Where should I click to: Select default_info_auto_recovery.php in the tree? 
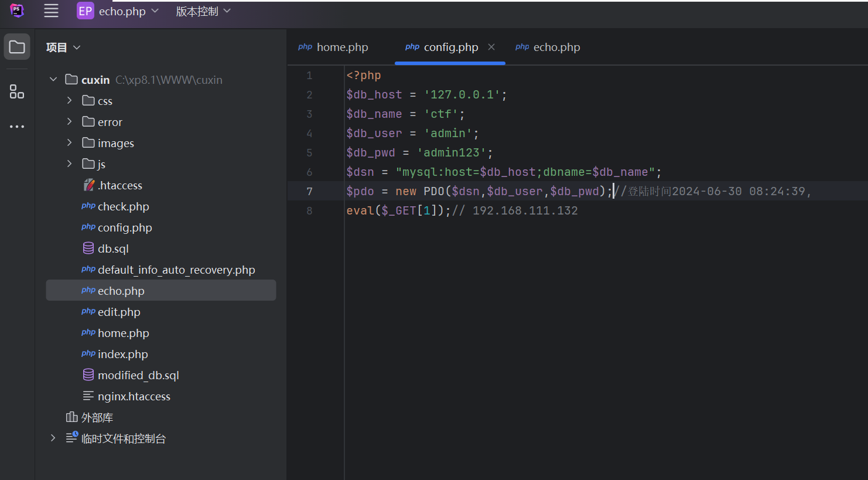click(x=176, y=270)
